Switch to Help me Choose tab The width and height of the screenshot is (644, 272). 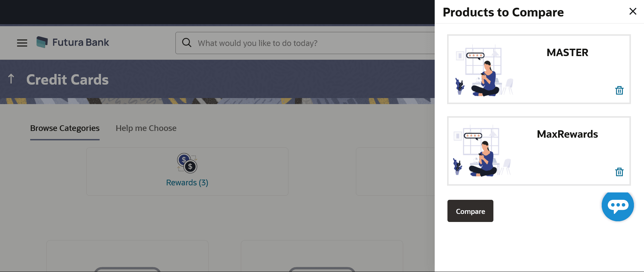pos(146,128)
